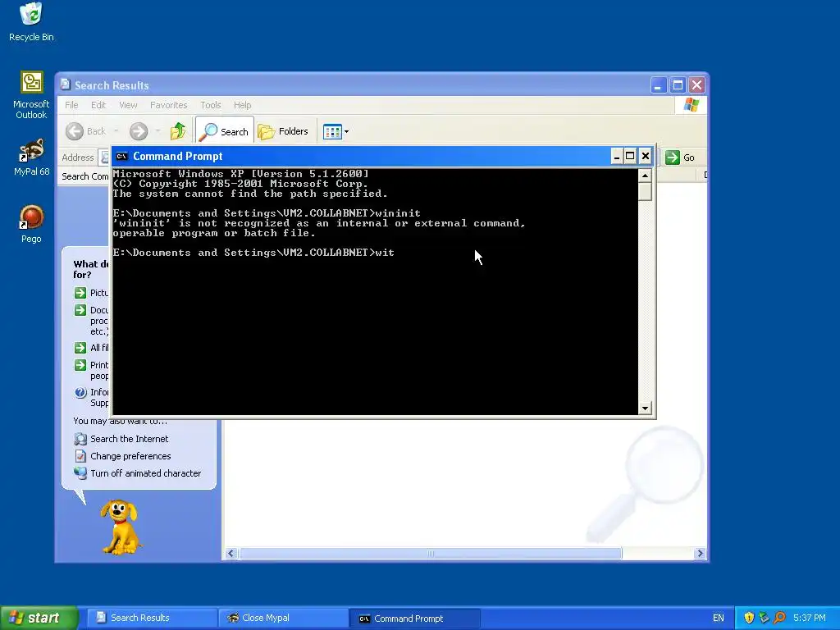The height and width of the screenshot is (630, 840).
Task: Click results pane horizontal scroll thumb
Action: (x=431, y=554)
